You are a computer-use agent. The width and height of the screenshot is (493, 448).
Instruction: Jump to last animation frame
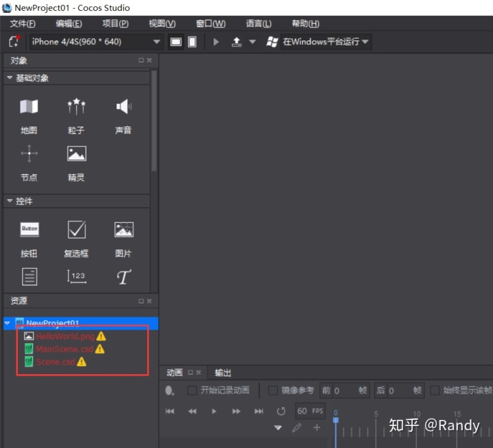pos(259,411)
